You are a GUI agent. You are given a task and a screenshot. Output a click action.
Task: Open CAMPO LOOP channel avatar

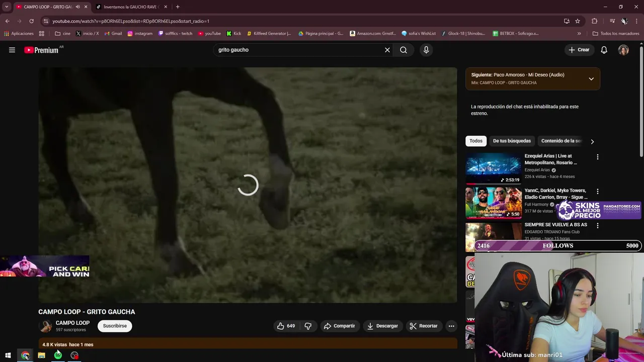tap(45, 326)
